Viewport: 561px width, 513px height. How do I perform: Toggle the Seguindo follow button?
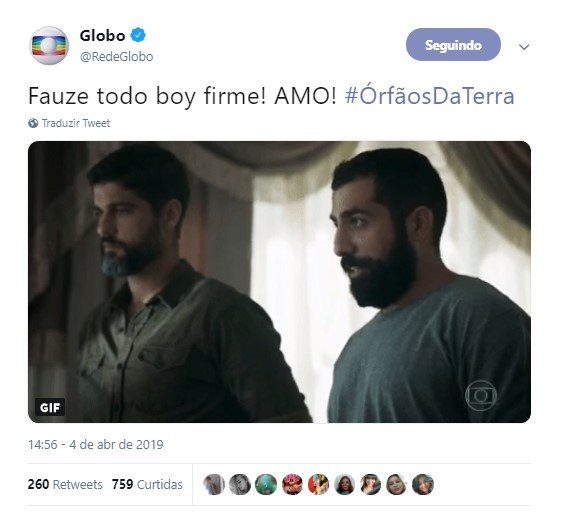click(x=453, y=45)
